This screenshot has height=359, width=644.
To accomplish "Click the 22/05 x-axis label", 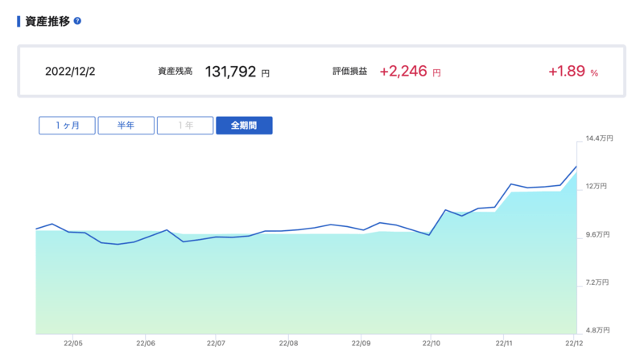I will click(x=73, y=344).
